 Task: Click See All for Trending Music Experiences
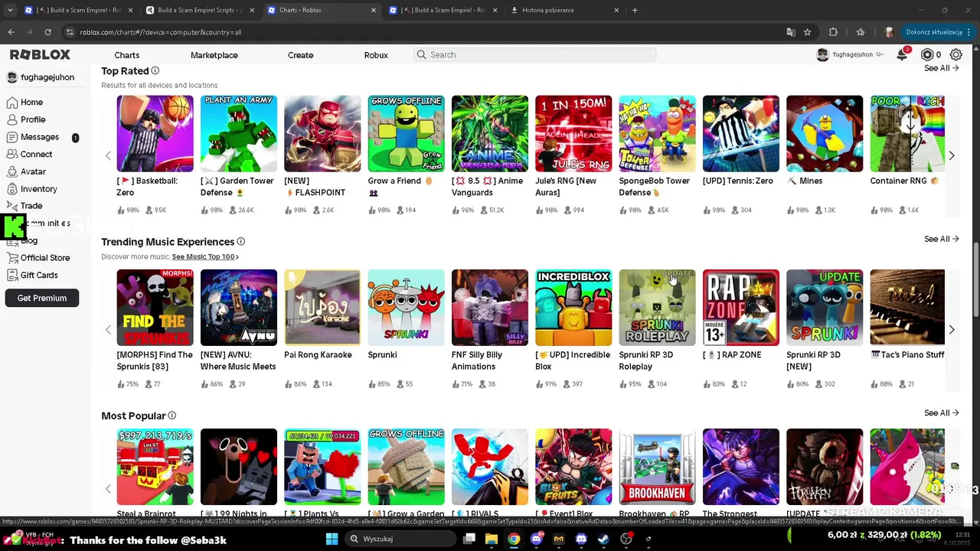coord(941,239)
